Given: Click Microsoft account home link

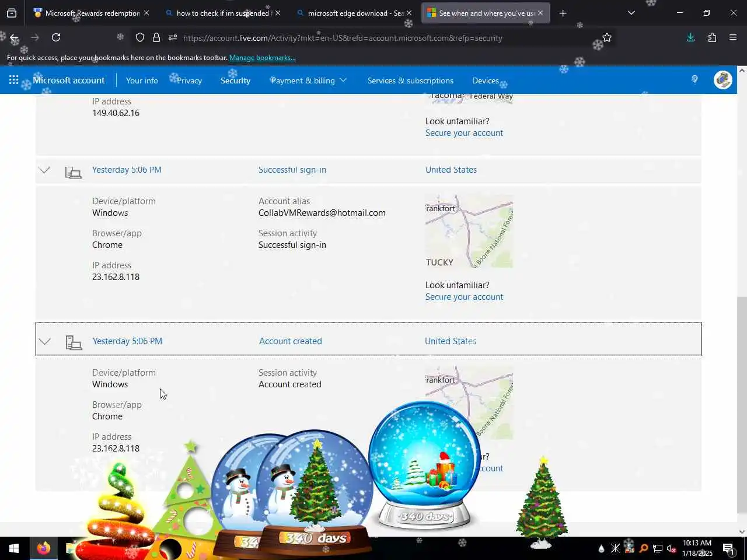Looking at the screenshot, I should click(x=69, y=80).
